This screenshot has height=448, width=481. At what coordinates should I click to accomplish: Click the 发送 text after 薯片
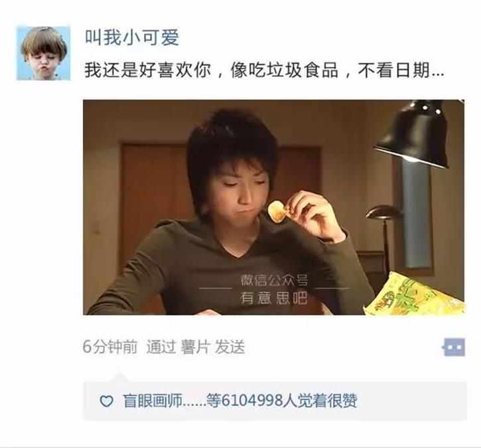[x=230, y=347]
